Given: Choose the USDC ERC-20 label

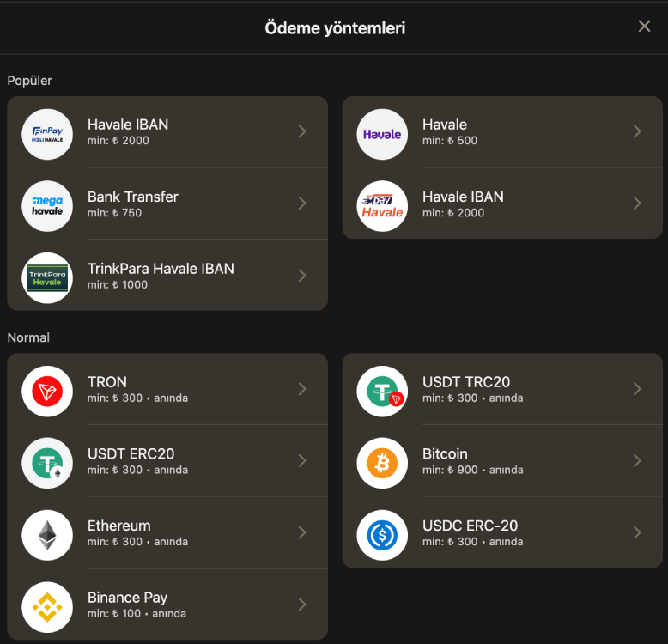Looking at the screenshot, I should click(x=470, y=526).
